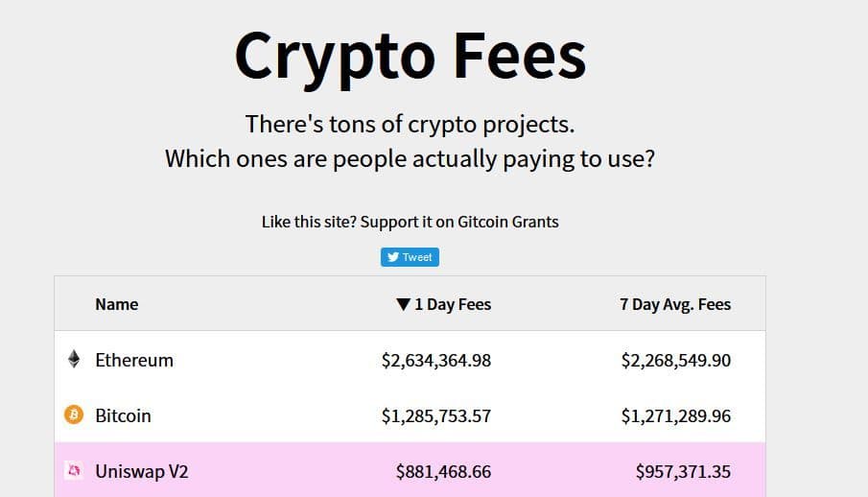This screenshot has width=868, height=497.
Task: Click the sort-descending triangle on 1 Day Fees
Action: tap(403, 304)
